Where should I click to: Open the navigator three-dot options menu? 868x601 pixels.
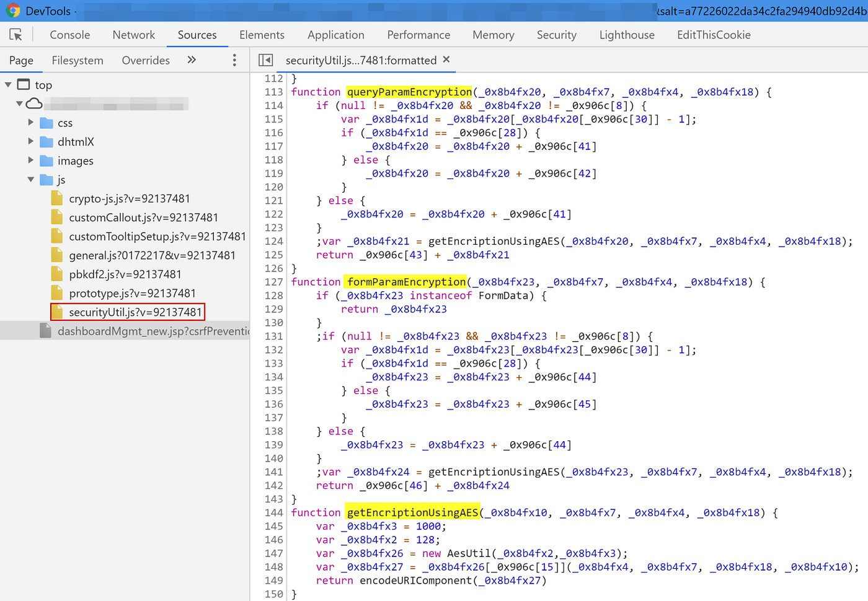[x=234, y=59]
